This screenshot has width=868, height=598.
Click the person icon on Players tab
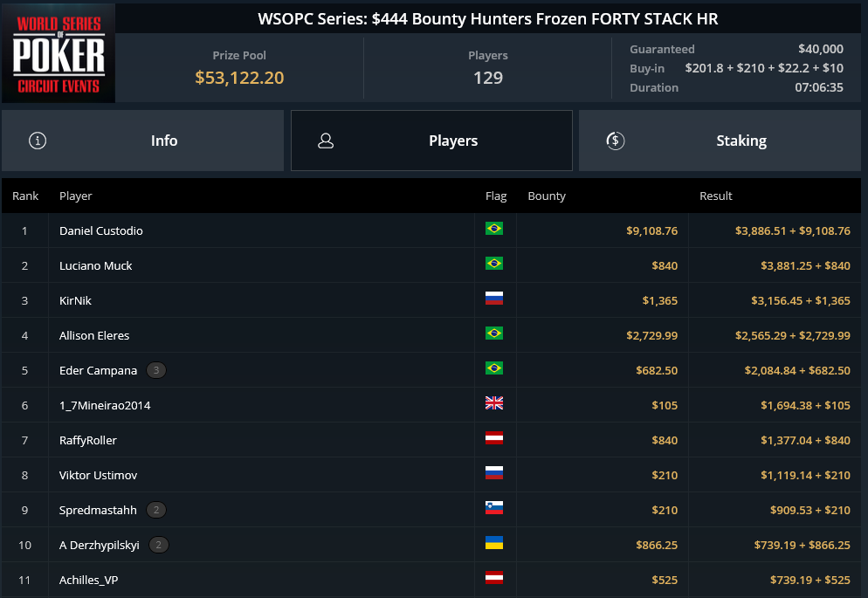pyautogui.click(x=326, y=141)
